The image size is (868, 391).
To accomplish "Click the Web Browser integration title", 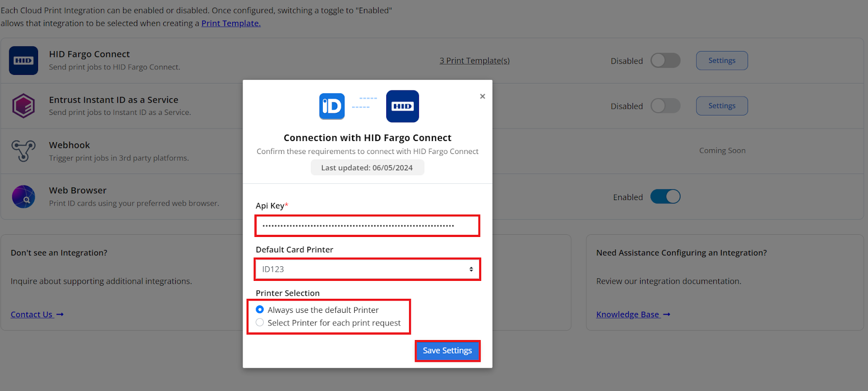I will coord(78,190).
